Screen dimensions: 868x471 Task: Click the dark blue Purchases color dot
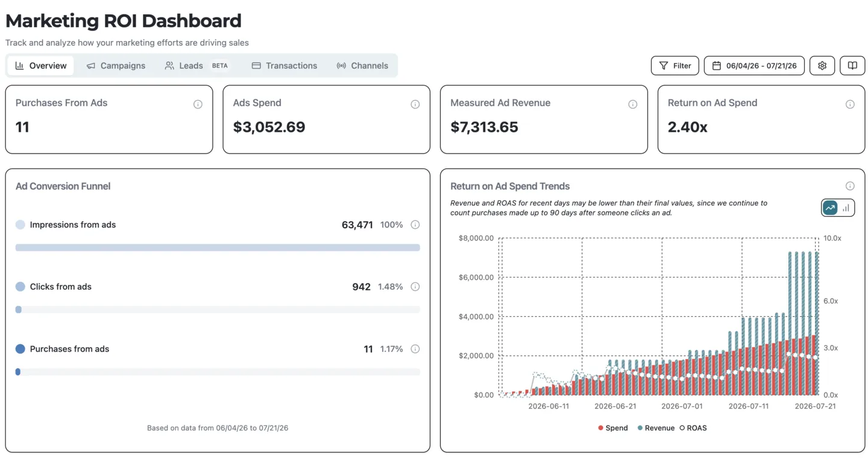20,349
